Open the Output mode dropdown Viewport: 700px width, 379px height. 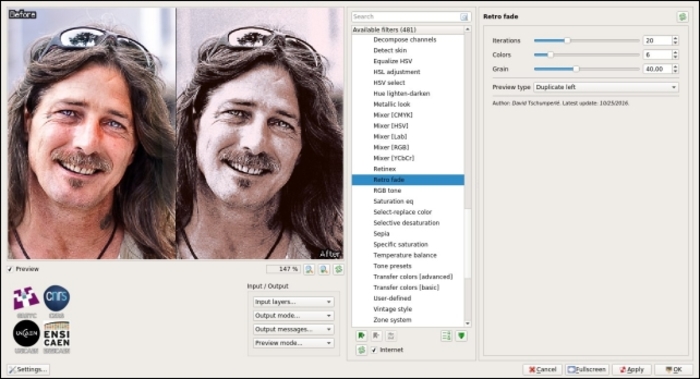[293, 316]
